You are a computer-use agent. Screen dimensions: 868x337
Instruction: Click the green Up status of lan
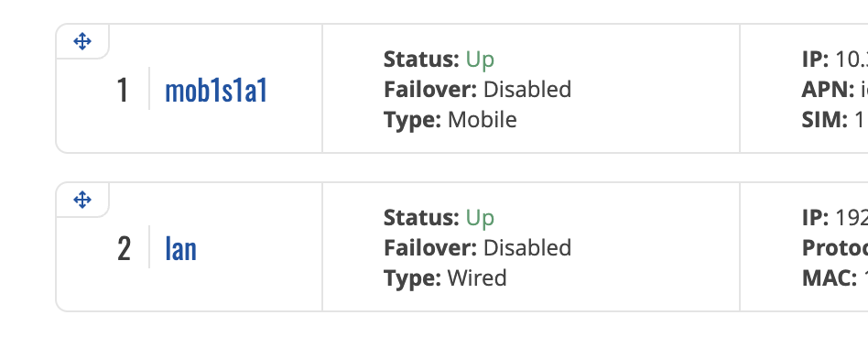[480, 217]
